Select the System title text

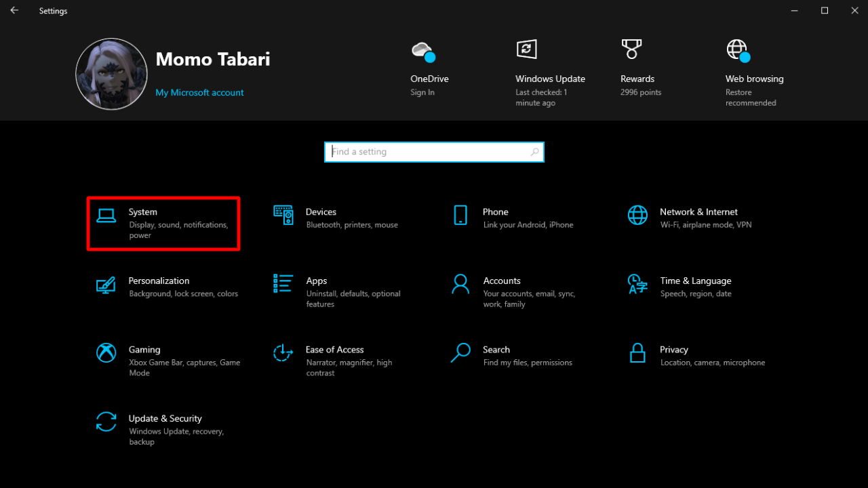(142, 212)
